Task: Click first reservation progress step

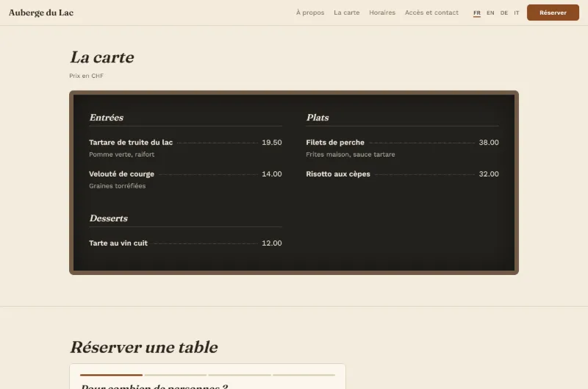Action: pos(111,375)
